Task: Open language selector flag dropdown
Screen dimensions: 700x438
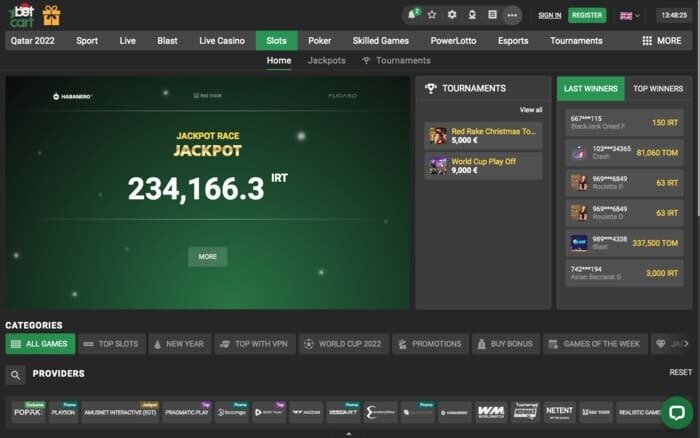Action: coord(629,16)
